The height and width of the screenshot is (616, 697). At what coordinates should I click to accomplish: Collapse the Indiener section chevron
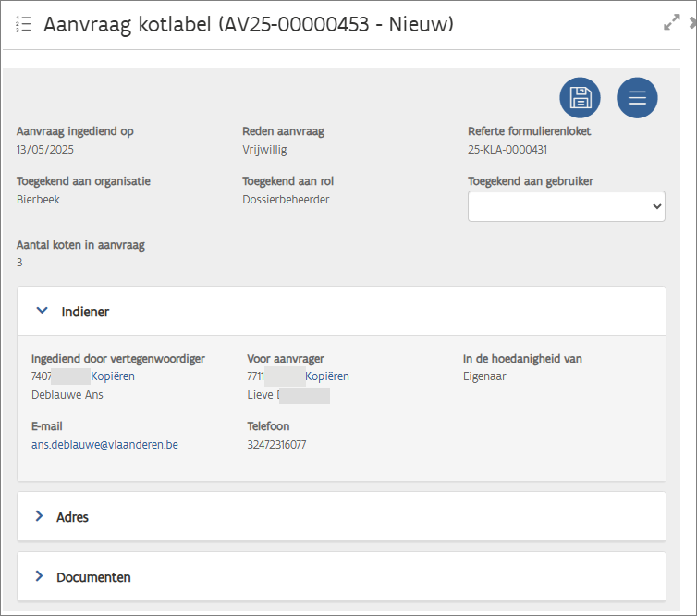[42, 312]
